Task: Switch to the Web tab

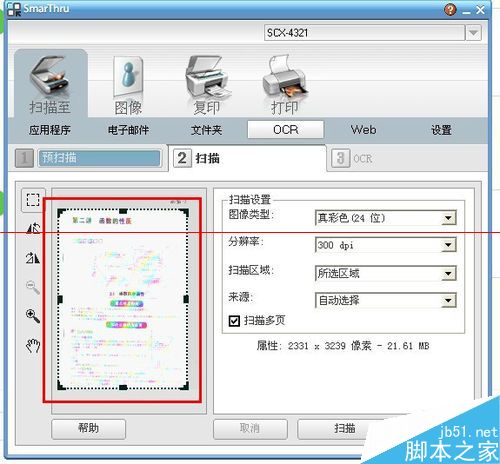Action: click(363, 130)
